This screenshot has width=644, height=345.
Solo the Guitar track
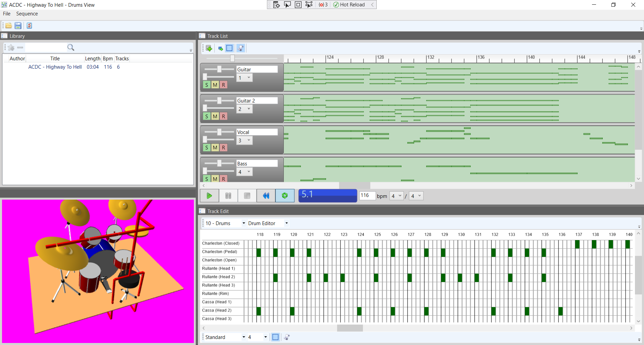pos(207,85)
